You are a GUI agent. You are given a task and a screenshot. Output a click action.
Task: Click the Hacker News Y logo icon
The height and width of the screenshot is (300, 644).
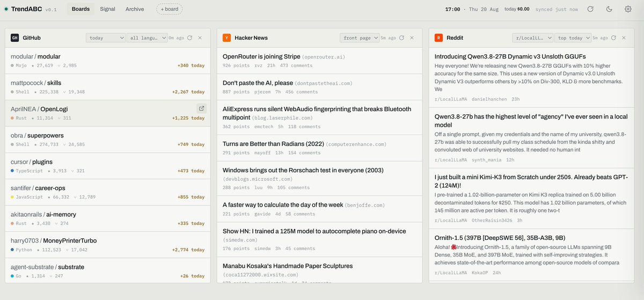pyautogui.click(x=227, y=38)
